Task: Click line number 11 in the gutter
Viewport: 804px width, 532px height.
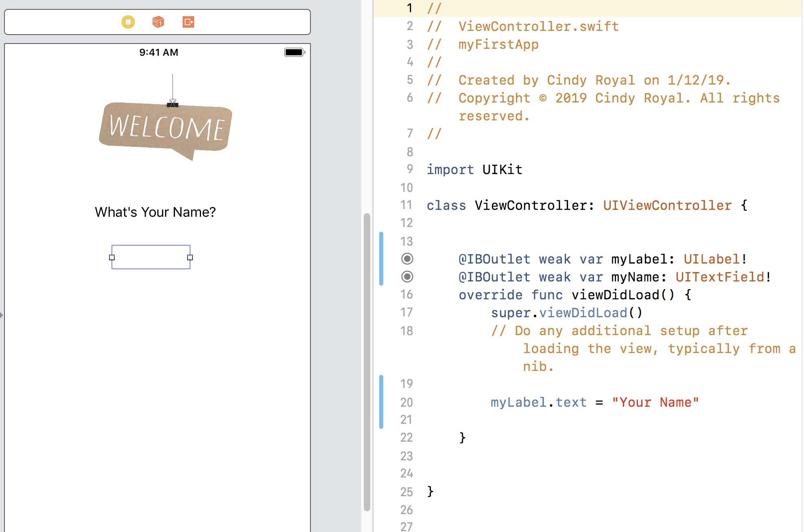Action: [406, 205]
